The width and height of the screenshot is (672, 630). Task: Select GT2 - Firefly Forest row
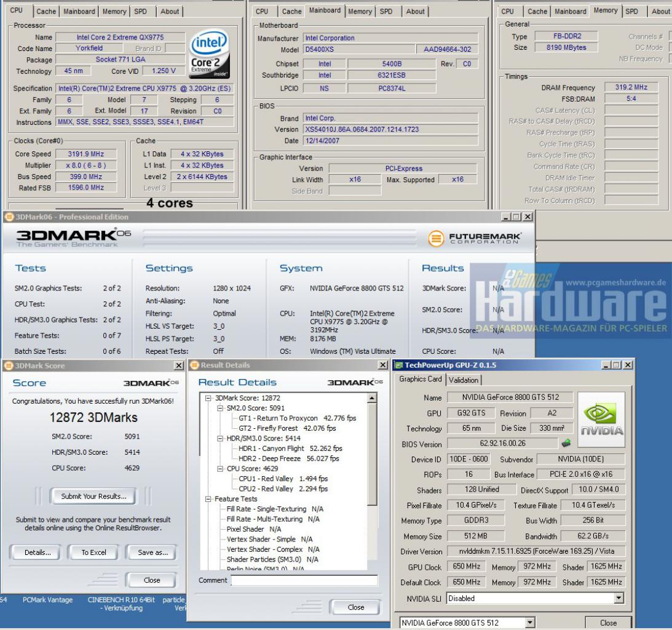point(287,428)
